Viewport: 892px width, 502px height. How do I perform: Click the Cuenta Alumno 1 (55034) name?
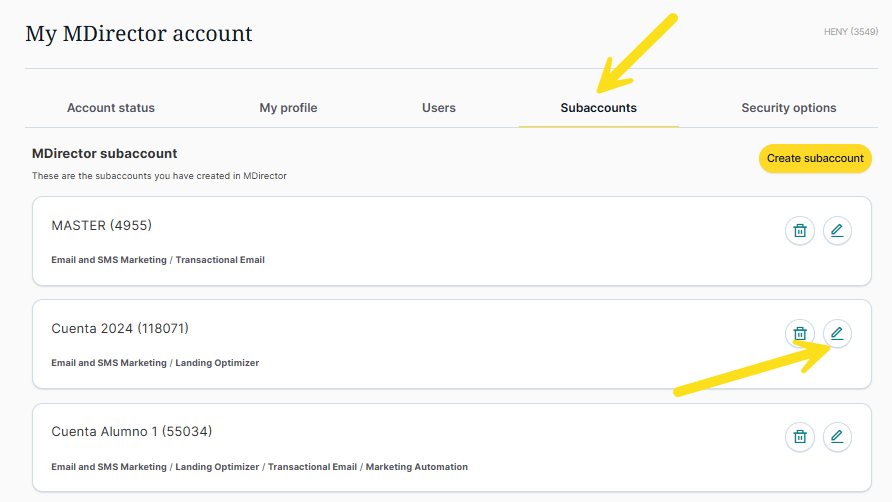coord(131,432)
